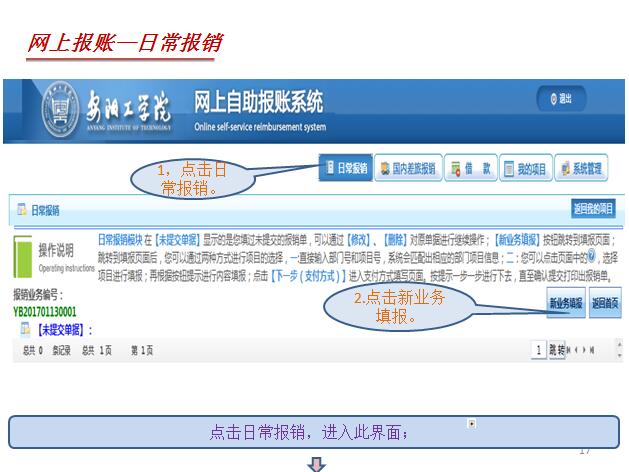This screenshot has height=472, width=629.
Task: Open the 日常报销 tab
Action: coord(344,170)
